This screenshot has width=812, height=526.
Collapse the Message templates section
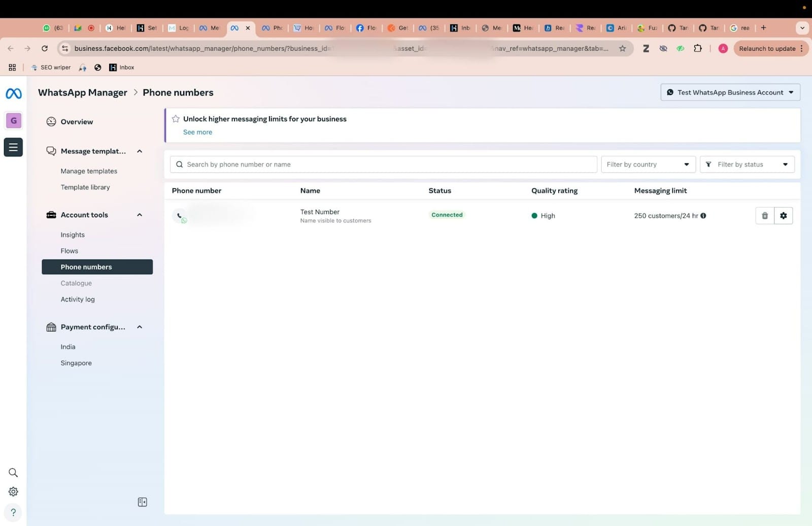[140, 151]
